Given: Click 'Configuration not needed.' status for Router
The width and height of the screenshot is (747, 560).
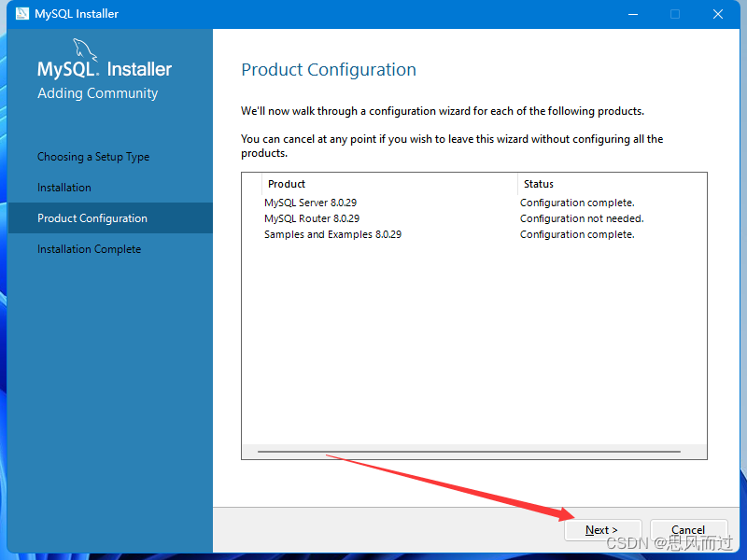Looking at the screenshot, I should point(582,218).
